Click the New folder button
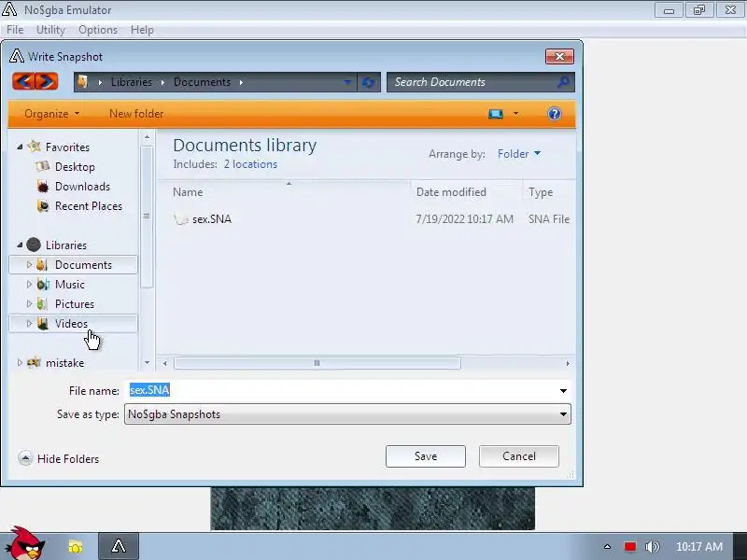 coord(136,114)
